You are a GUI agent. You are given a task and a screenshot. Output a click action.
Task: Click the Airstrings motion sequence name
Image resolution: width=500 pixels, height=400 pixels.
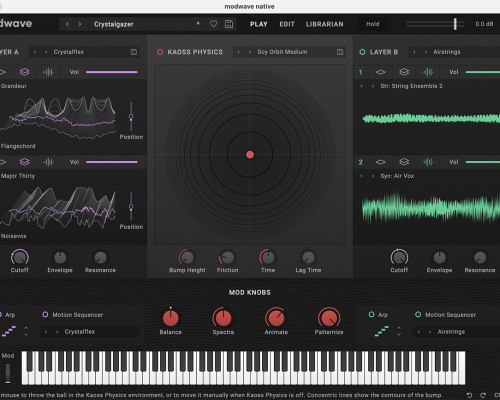(451, 332)
